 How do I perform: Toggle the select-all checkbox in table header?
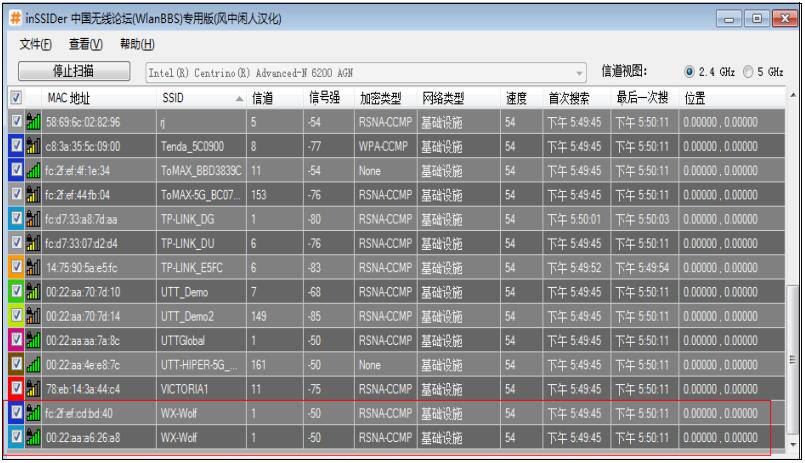point(16,97)
